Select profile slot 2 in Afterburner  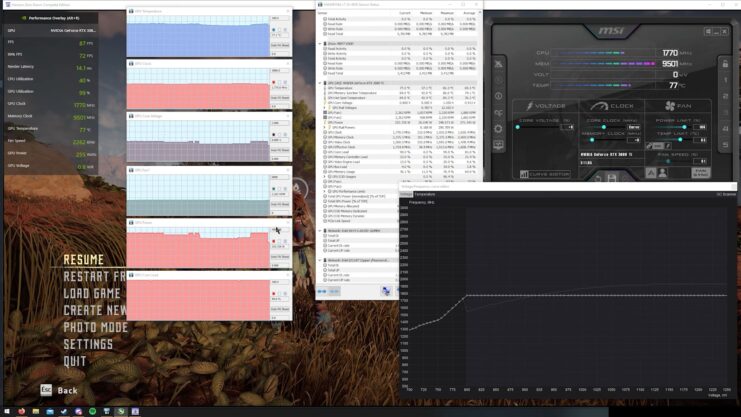click(x=725, y=96)
